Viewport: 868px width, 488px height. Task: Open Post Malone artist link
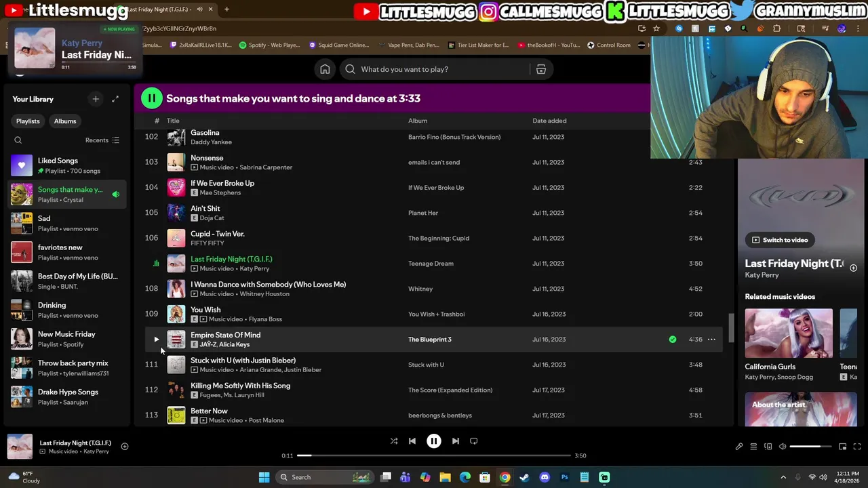[x=267, y=420]
